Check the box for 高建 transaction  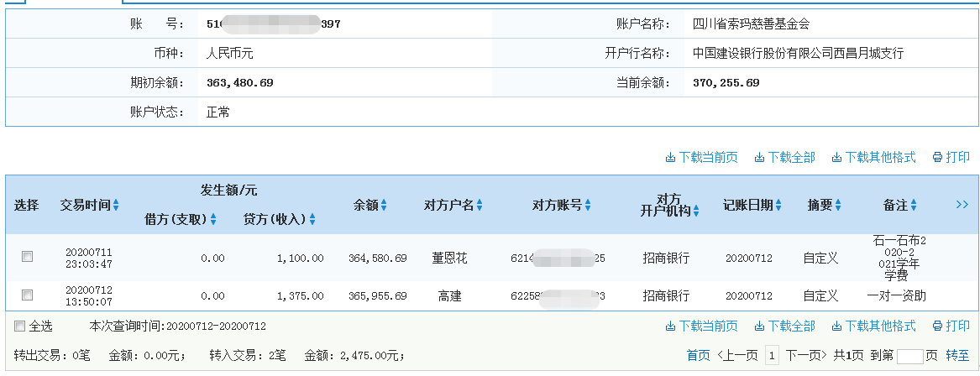point(27,295)
